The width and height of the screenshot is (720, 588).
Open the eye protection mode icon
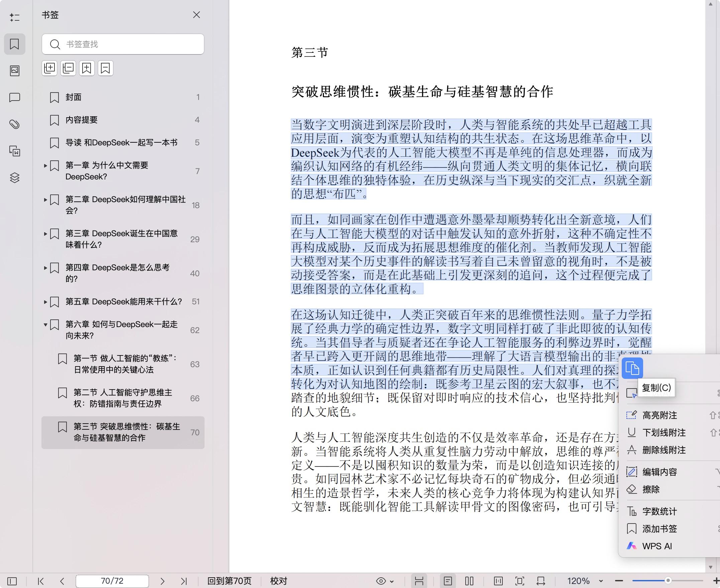coord(381,581)
